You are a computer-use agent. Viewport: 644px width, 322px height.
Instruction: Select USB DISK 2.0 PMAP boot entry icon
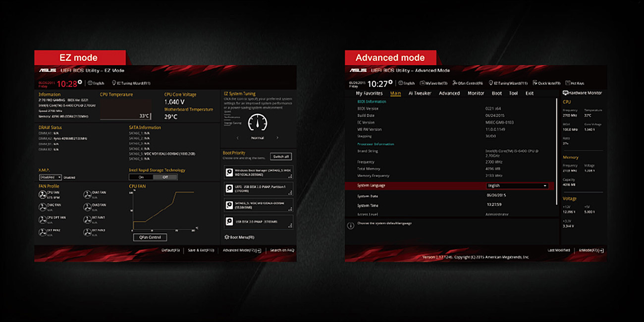229,221
